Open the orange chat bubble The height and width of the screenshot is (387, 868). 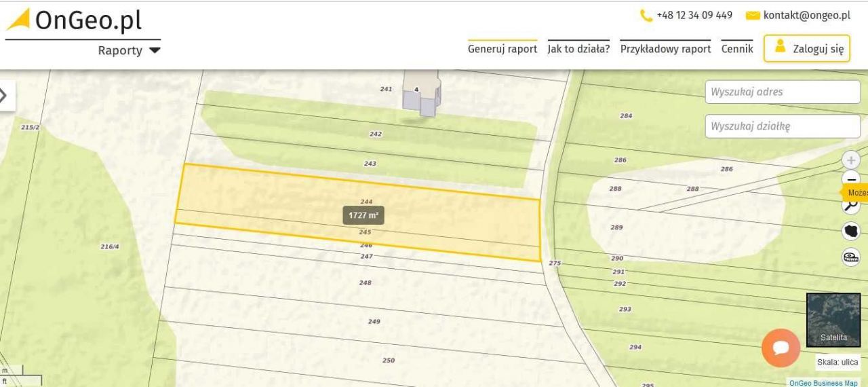(x=781, y=348)
